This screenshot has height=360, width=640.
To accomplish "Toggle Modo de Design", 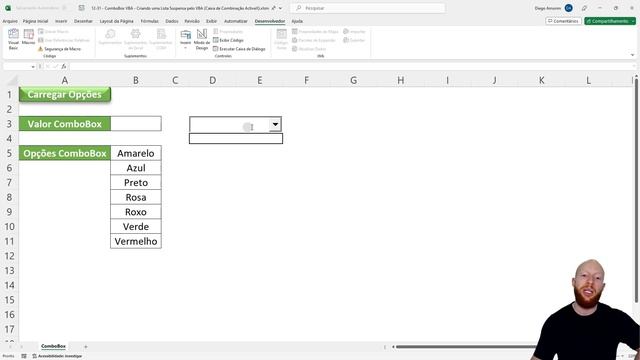I will (202, 39).
